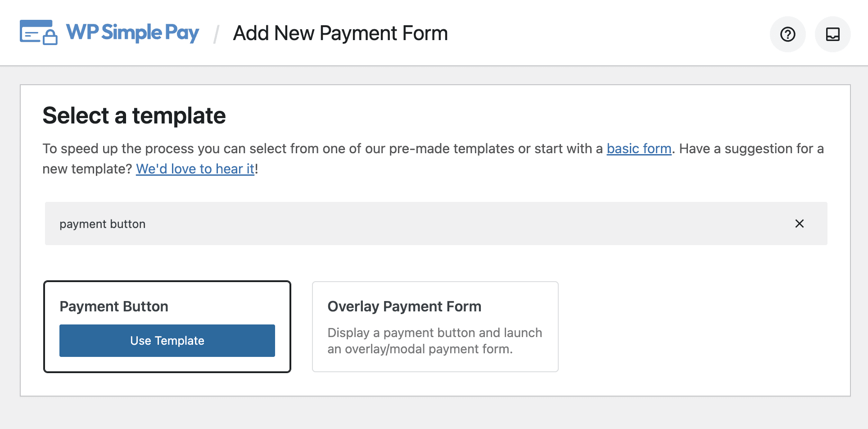Screen dimensions: 868x429
Task: Click the "Select a template" heading
Action: click(134, 115)
